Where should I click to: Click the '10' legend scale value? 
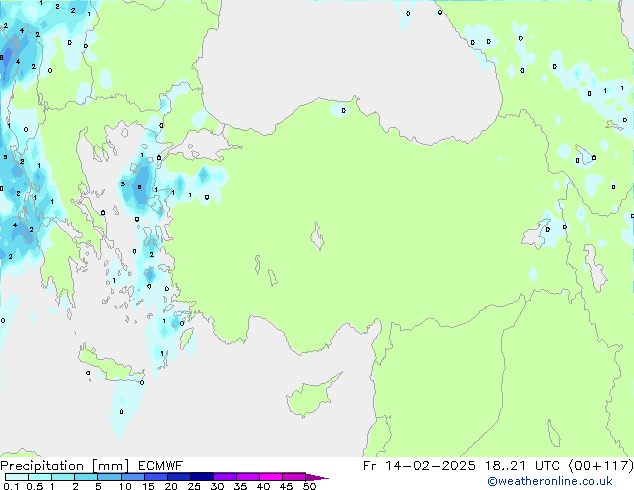[125, 486]
